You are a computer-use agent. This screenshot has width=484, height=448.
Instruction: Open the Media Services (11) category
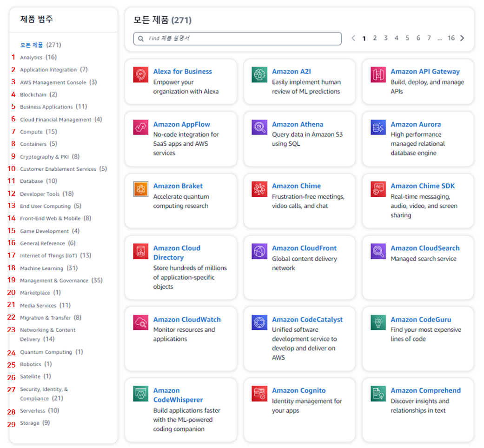[x=45, y=305]
